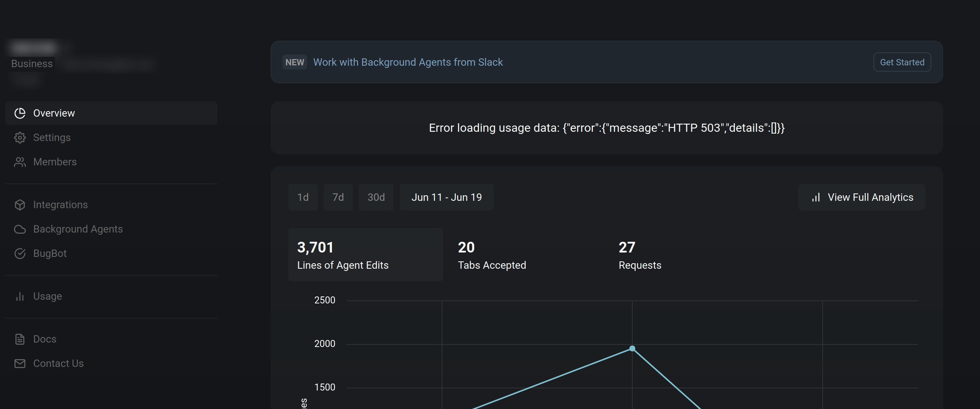This screenshot has height=409, width=980.
Task: Go to Settings in the sidebar
Action: (x=111, y=137)
